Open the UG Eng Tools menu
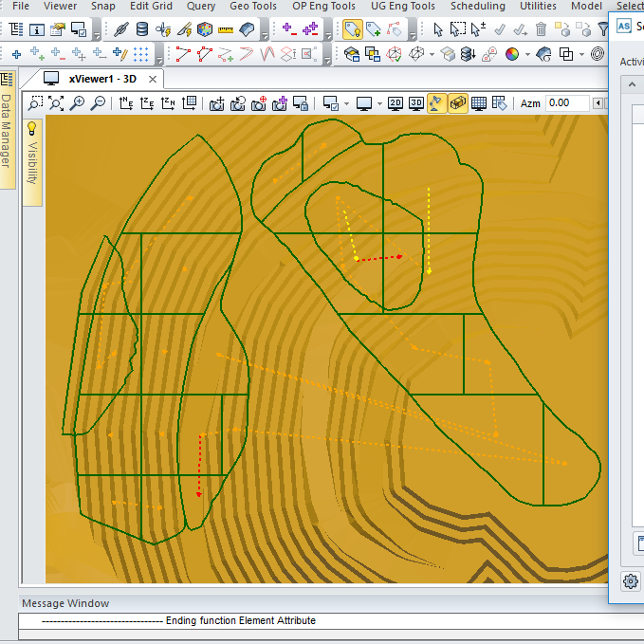Viewport: 644px width, 644px height. tap(403, 6)
